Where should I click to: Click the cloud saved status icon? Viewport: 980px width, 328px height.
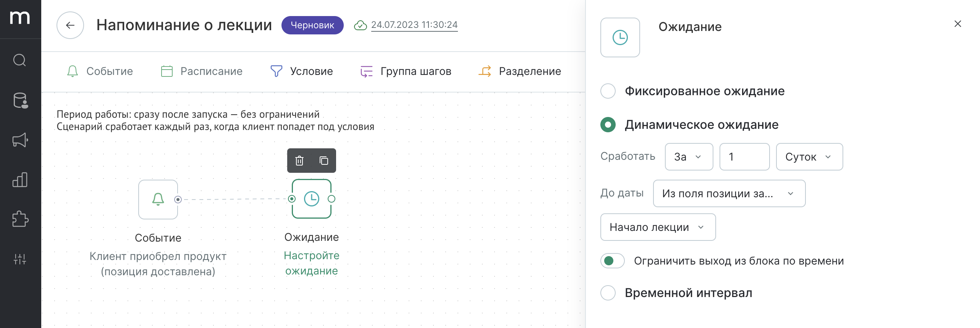[360, 25]
